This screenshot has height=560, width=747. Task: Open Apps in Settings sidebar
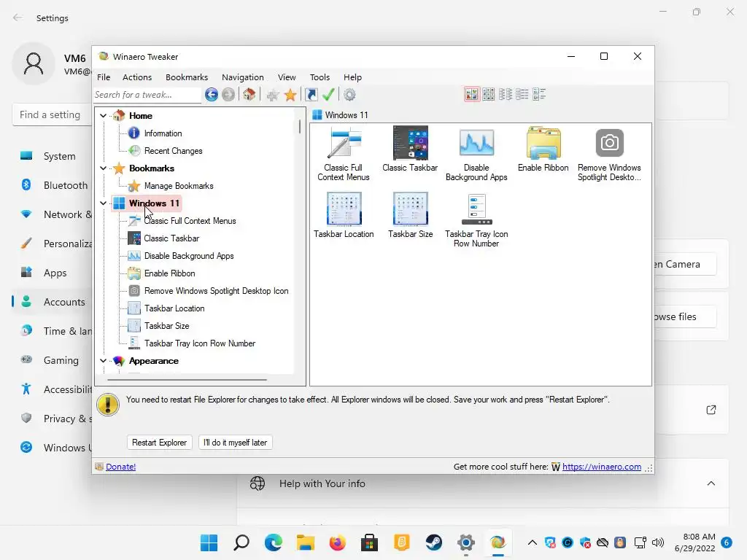[53, 273]
